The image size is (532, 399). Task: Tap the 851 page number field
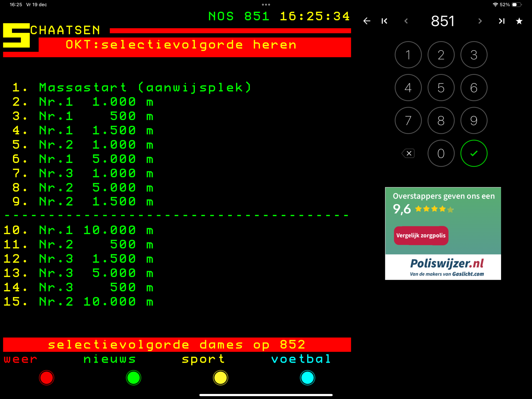(x=443, y=21)
